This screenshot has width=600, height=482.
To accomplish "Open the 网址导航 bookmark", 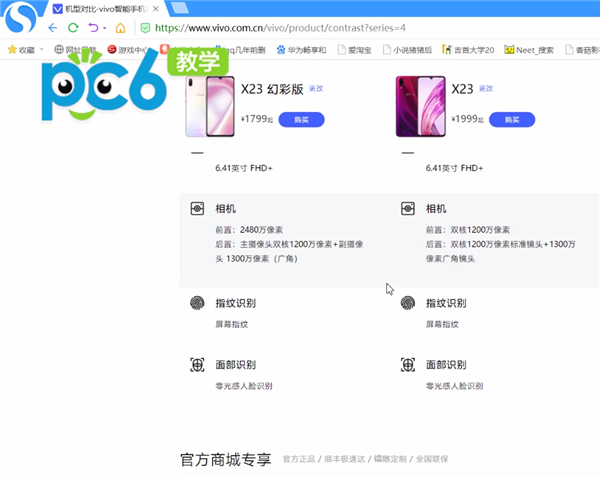I will point(75,50).
